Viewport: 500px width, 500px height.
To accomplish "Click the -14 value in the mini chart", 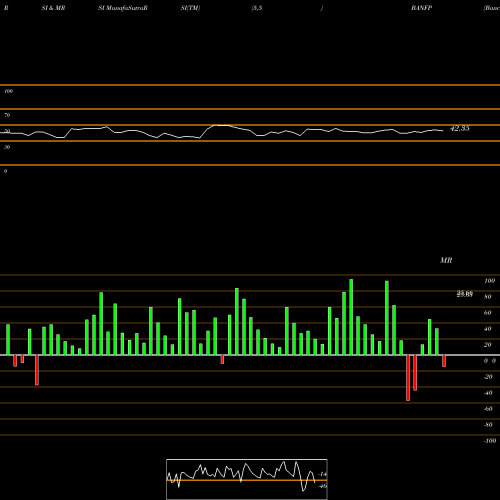I will [323, 474].
